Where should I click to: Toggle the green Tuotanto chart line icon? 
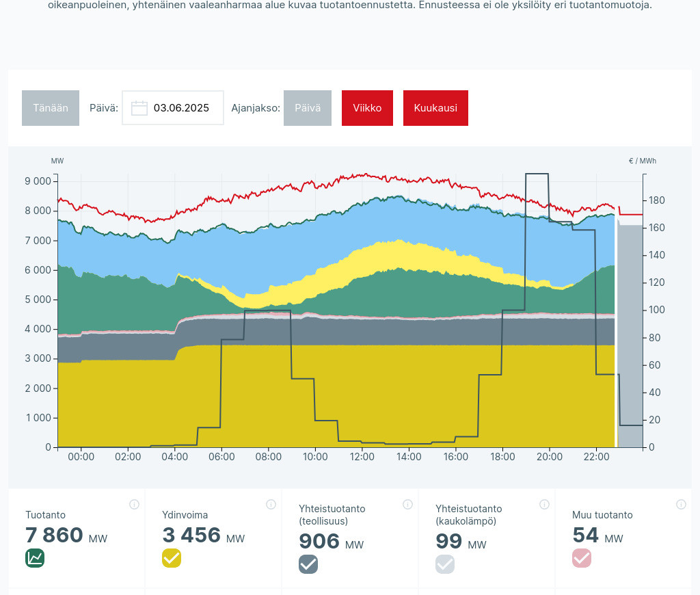[x=35, y=558]
